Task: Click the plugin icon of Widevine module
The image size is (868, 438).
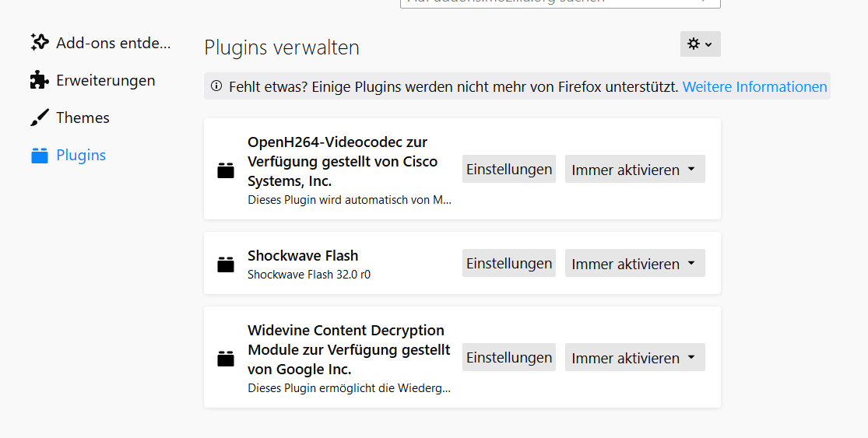Action: (x=226, y=359)
